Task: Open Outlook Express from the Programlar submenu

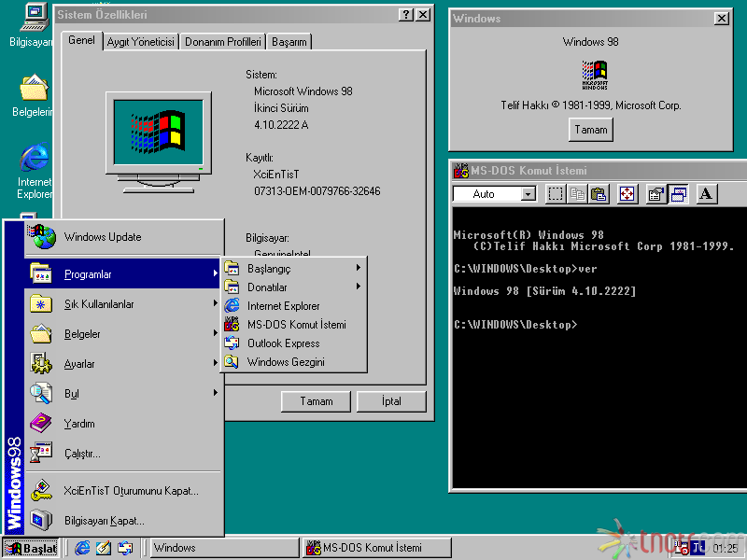Action: click(283, 343)
